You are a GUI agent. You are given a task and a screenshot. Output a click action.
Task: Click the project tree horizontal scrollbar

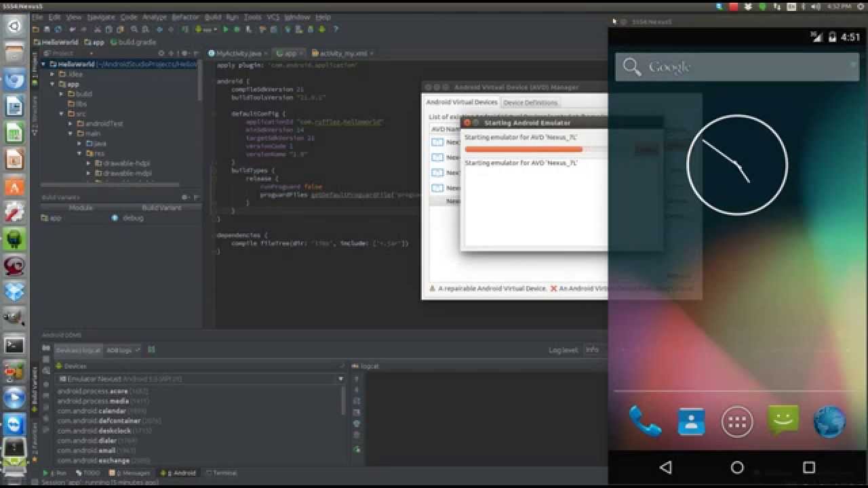pyautogui.click(x=109, y=184)
